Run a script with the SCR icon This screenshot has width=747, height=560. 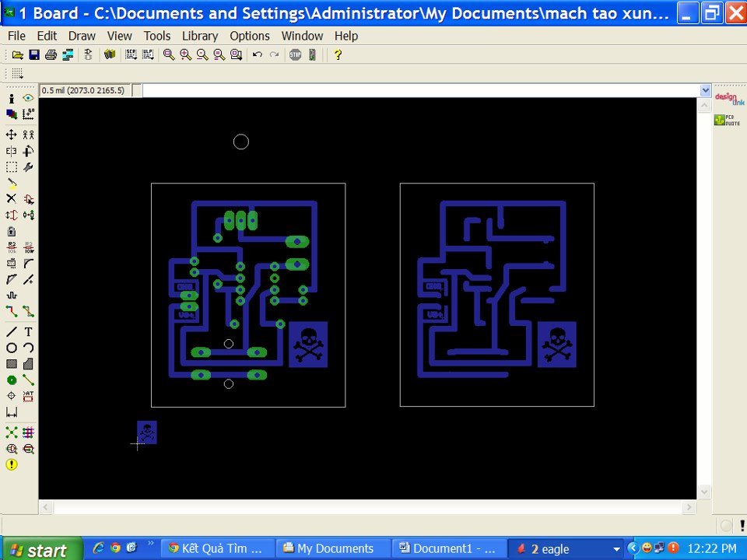pos(131,54)
